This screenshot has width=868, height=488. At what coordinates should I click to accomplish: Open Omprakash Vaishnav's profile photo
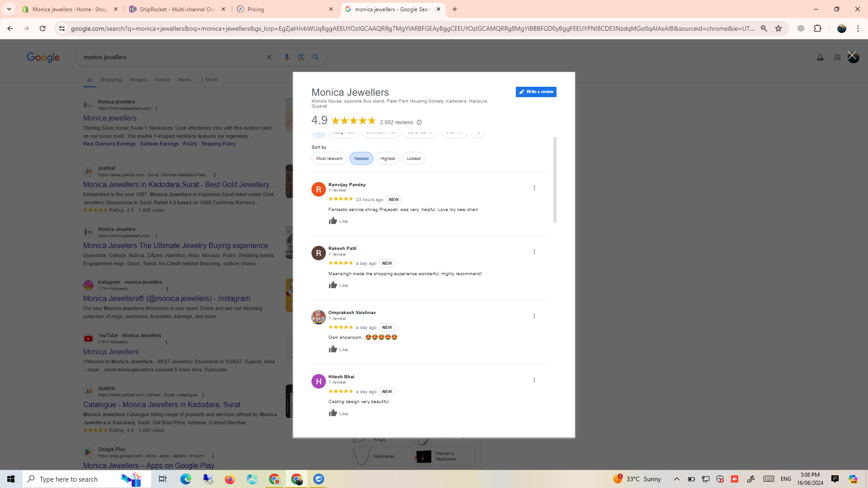319,317
